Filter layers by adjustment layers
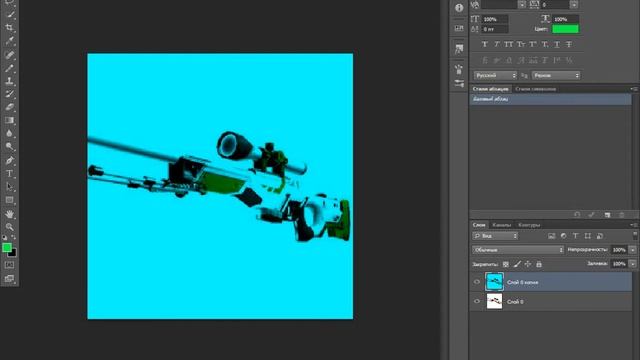 tap(564, 236)
